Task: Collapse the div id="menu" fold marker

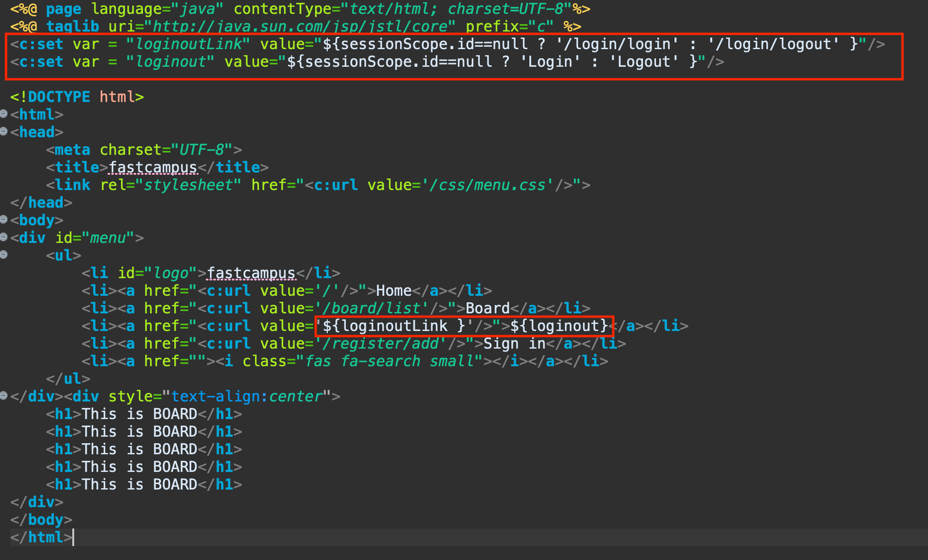Action: click(4, 237)
